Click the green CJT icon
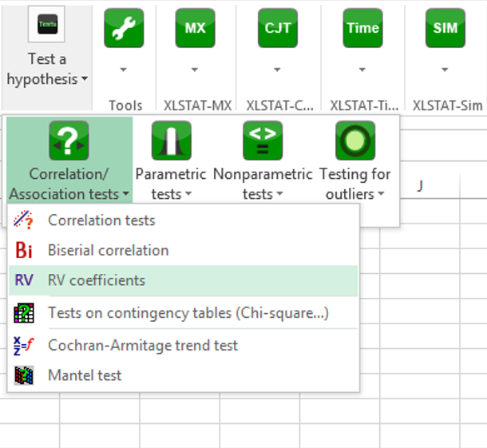This screenshot has height=448, width=487. pos(278,28)
